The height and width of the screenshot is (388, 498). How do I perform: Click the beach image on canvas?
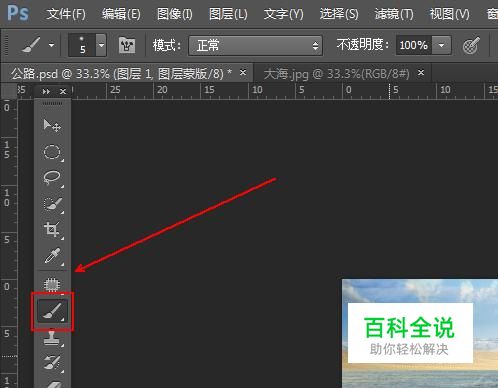[x=420, y=333]
